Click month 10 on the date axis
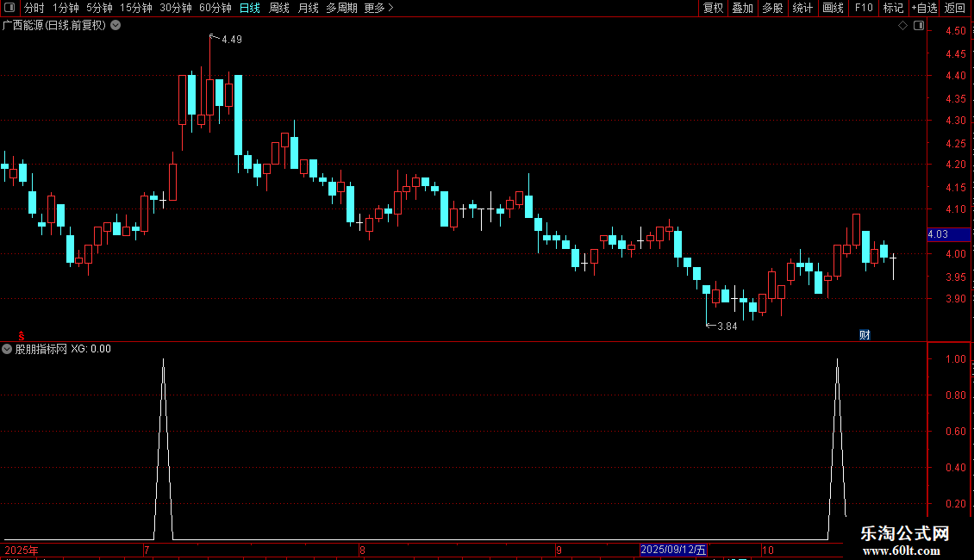Screen dimensions: 974x560 pyautogui.click(x=768, y=550)
